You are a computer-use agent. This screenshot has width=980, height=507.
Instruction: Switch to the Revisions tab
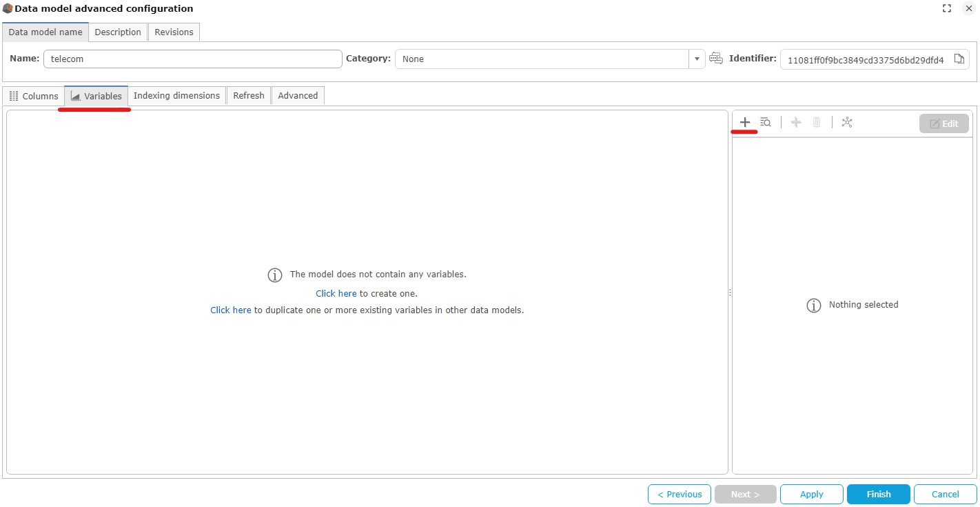(174, 32)
